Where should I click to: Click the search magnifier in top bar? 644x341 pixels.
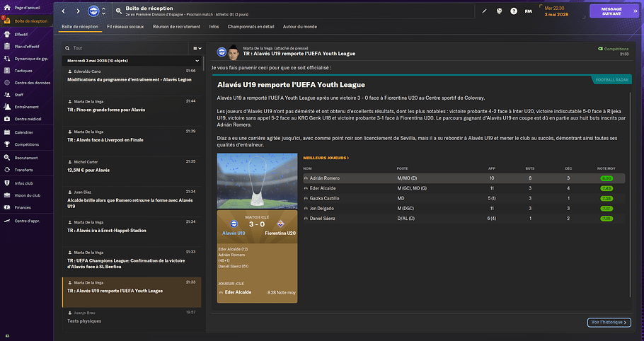click(x=119, y=11)
